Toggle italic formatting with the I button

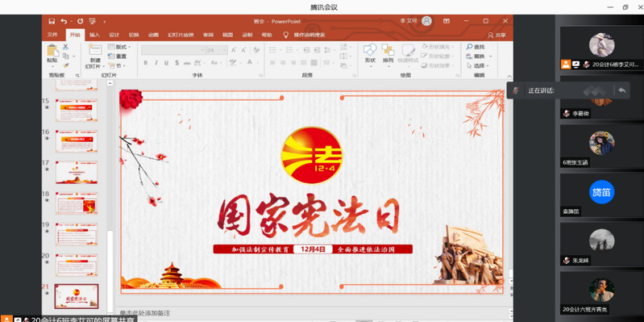156,63
